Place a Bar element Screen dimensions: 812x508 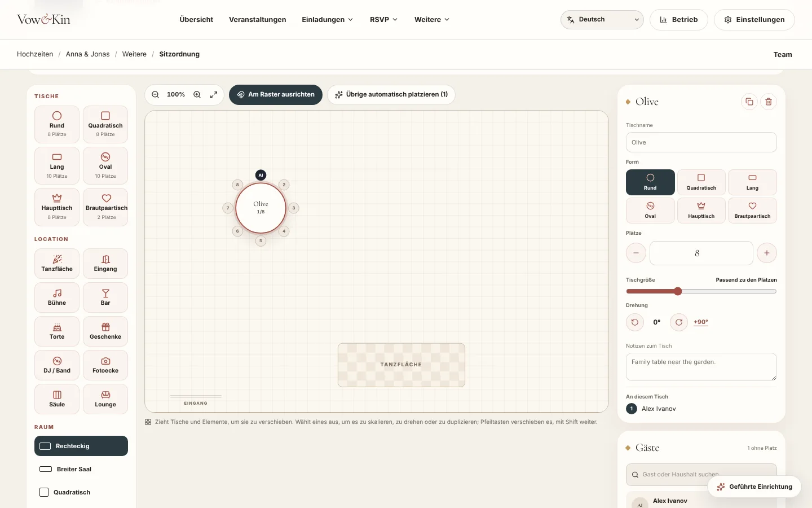point(105,297)
